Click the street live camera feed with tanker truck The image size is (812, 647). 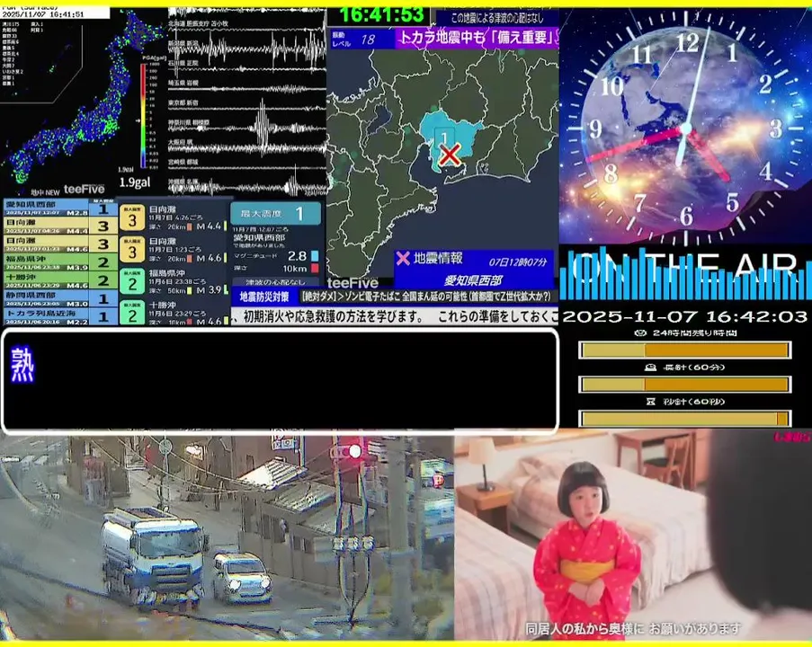tap(227, 536)
